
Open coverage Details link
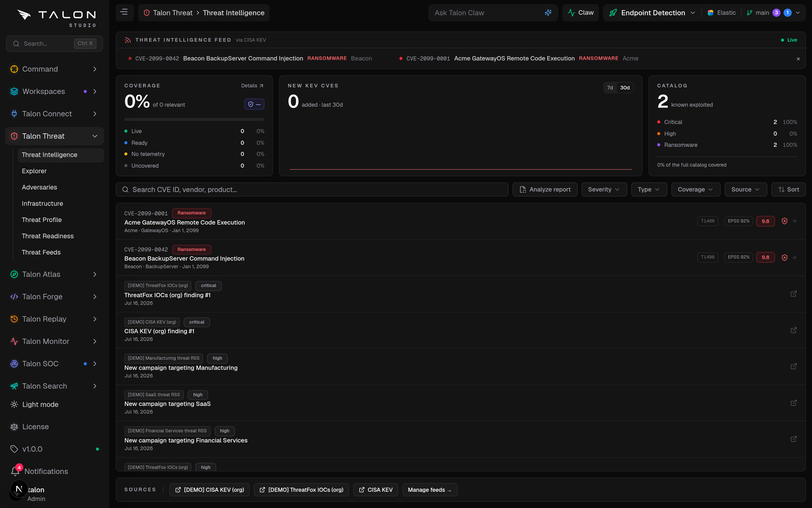[x=252, y=86]
